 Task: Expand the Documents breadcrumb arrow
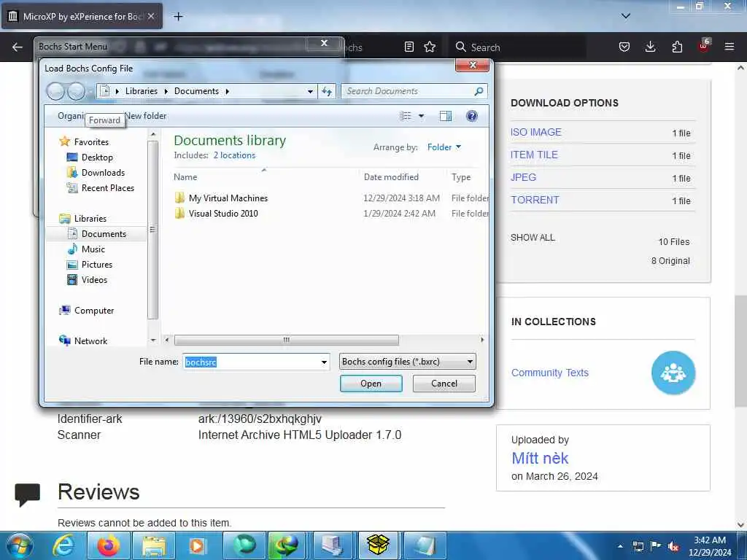click(x=228, y=91)
